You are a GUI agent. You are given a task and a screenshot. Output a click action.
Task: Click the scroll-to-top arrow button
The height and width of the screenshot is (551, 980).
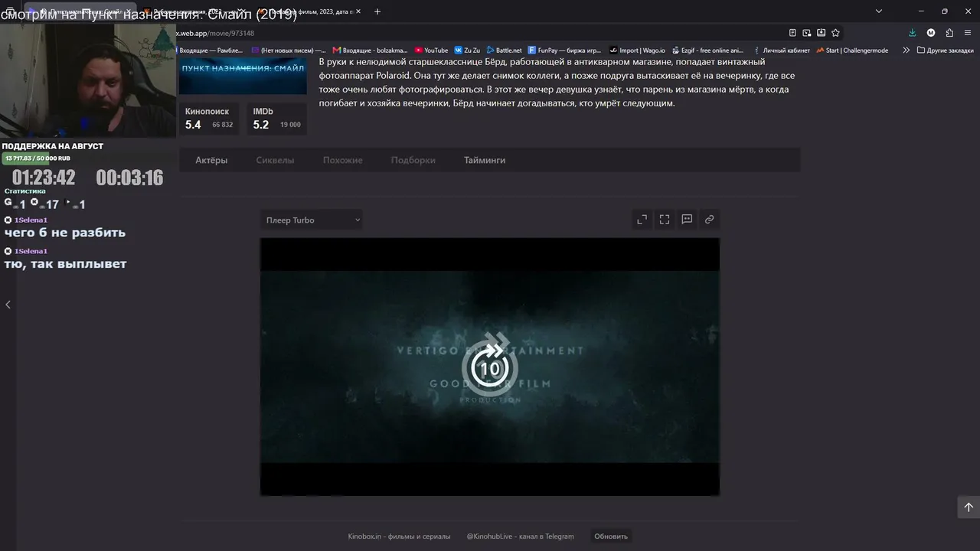(969, 507)
